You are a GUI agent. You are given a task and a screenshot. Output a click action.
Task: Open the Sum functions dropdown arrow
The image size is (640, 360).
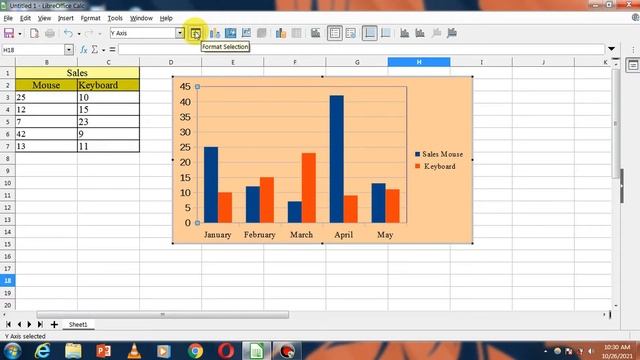click(103, 50)
